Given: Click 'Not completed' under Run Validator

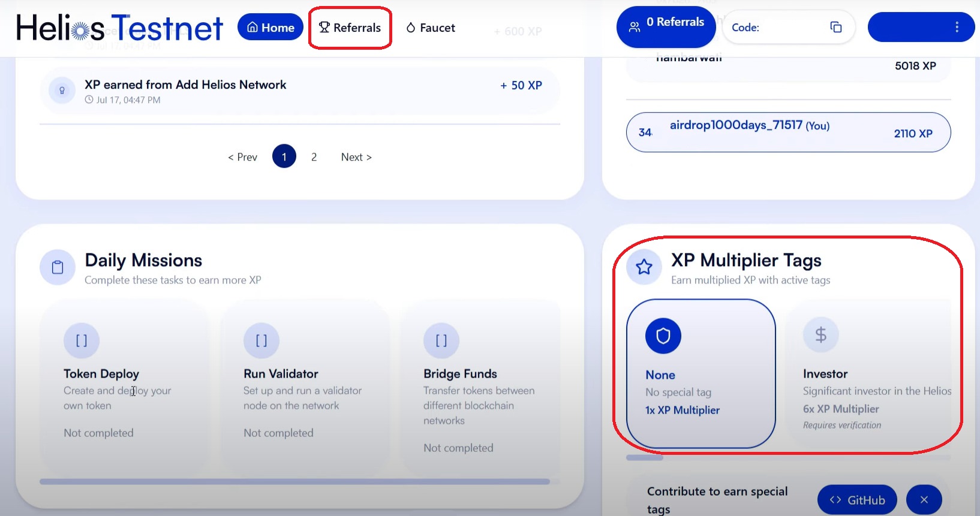Looking at the screenshot, I should [278, 433].
